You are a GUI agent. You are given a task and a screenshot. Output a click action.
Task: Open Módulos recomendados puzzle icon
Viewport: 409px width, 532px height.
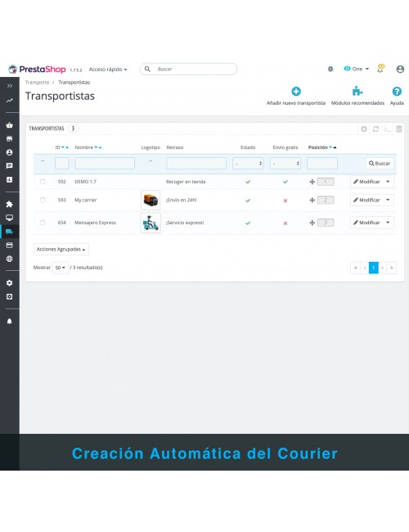pyautogui.click(x=357, y=91)
